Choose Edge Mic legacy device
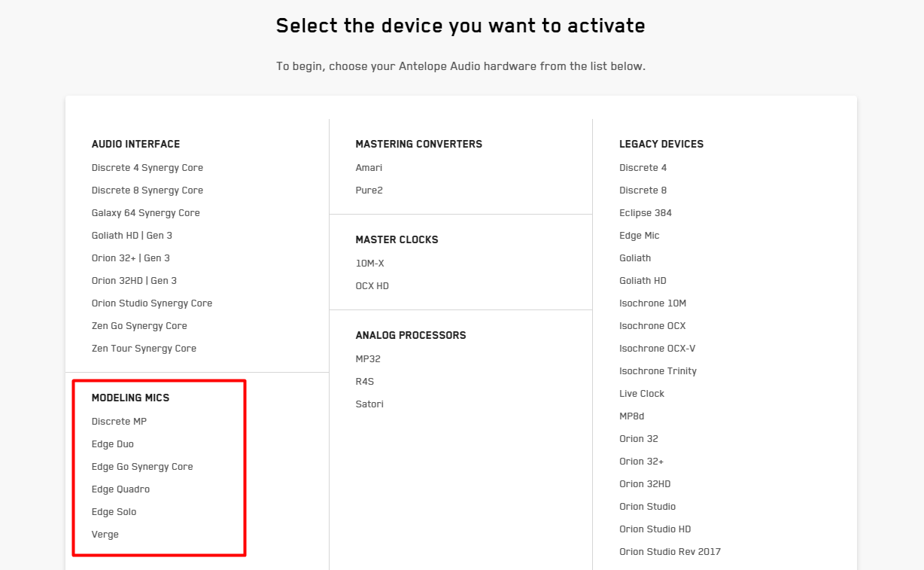Viewport: 924px width, 570px height. pos(640,236)
